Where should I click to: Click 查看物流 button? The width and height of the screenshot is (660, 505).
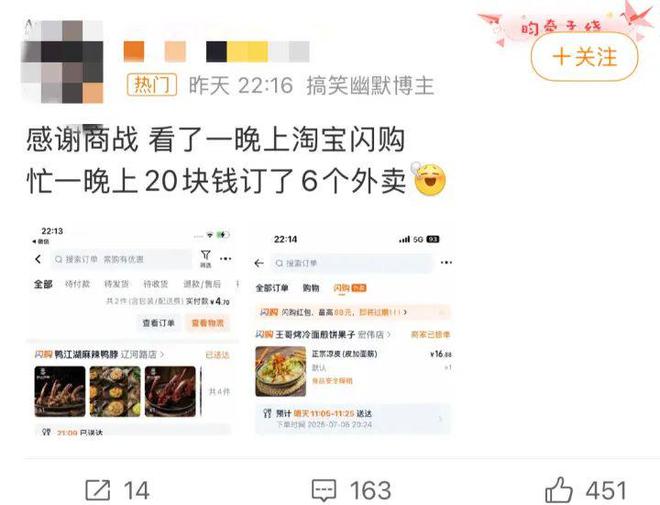pyautogui.click(x=208, y=323)
